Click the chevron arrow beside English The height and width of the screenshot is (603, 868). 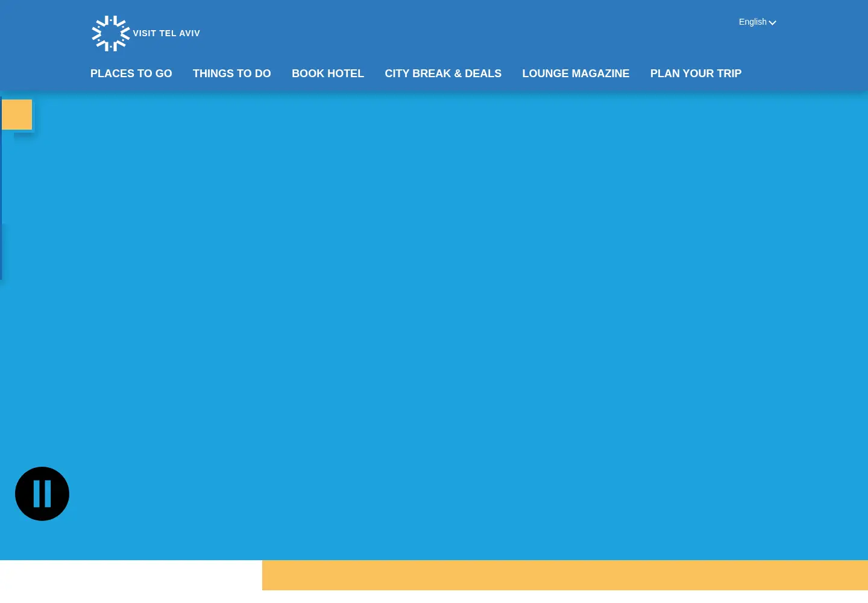click(x=772, y=23)
